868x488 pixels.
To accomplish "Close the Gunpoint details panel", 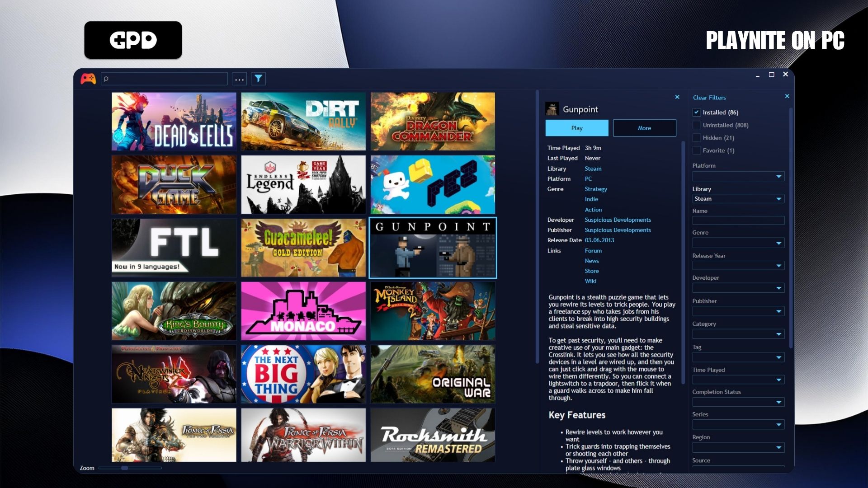I will tap(677, 97).
